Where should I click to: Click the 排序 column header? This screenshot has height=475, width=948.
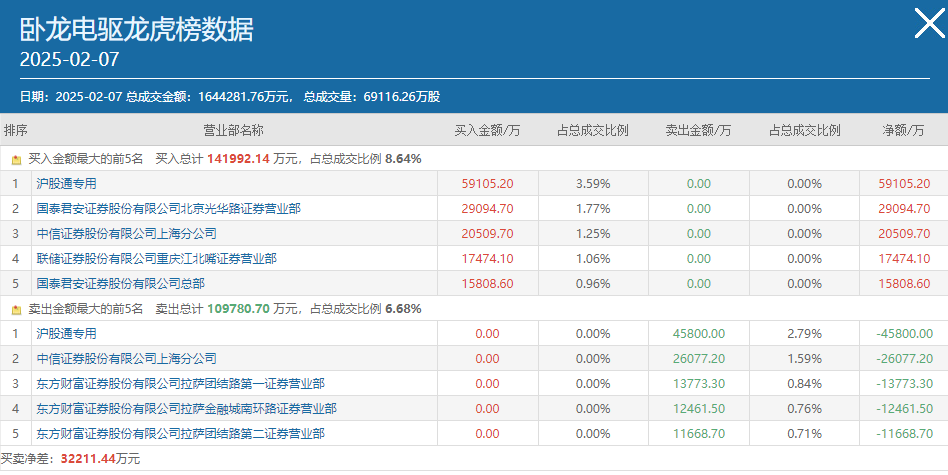(16, 130)
